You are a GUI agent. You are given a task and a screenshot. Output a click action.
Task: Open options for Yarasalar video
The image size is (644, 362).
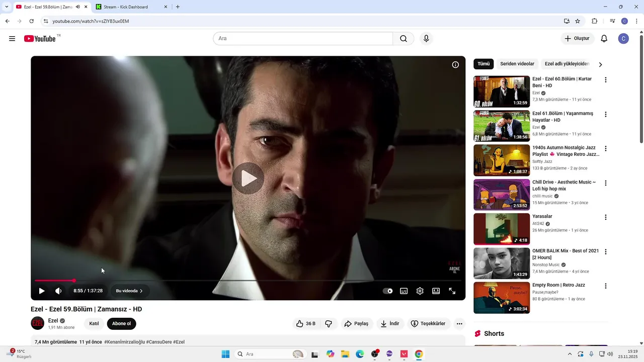(606, 218)
